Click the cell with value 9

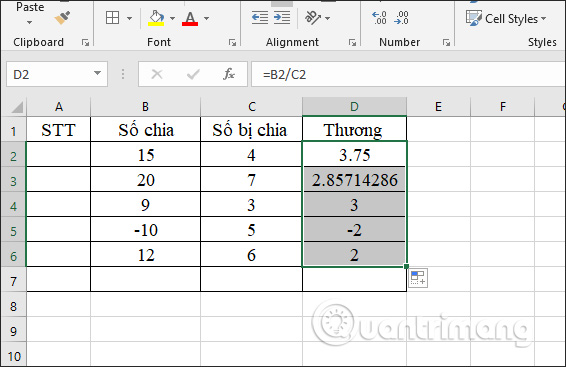point(145,205)
